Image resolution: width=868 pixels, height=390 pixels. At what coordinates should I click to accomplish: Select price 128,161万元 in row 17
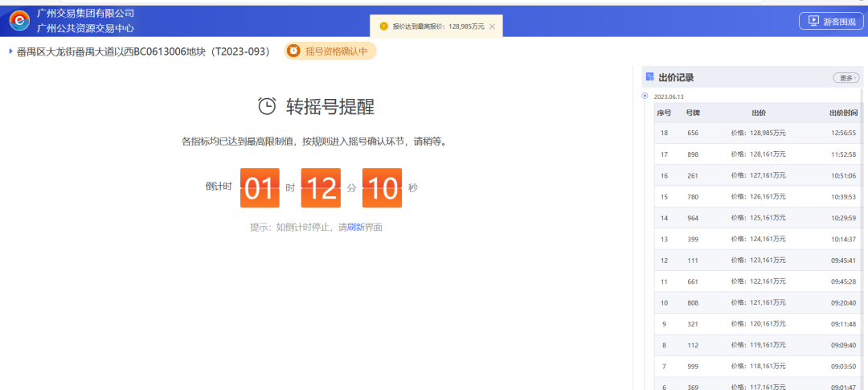(x=759, y=154)
